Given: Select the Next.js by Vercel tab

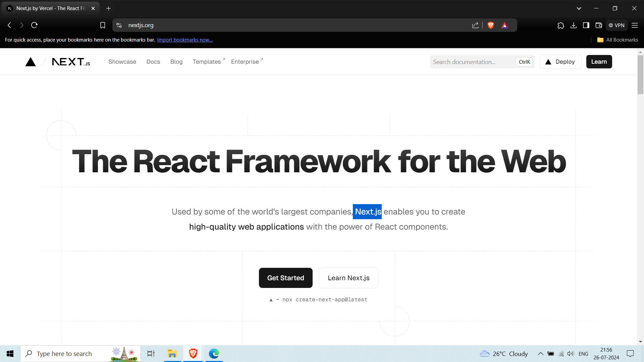Looking at the screenshot, I should [50, 8].
